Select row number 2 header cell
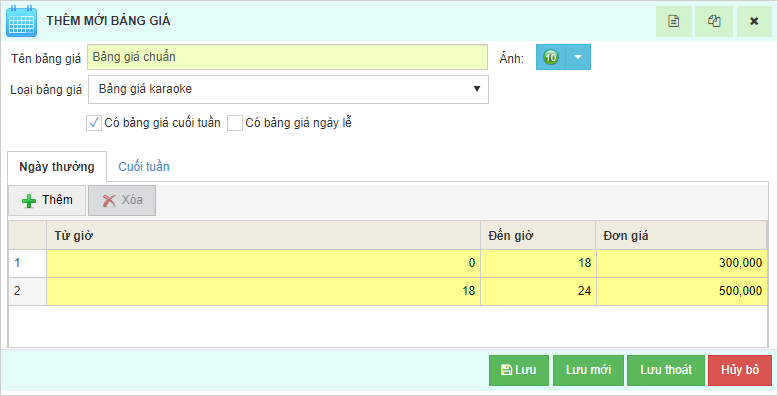The height and width of the screenshot is (396, 778). 27,291
